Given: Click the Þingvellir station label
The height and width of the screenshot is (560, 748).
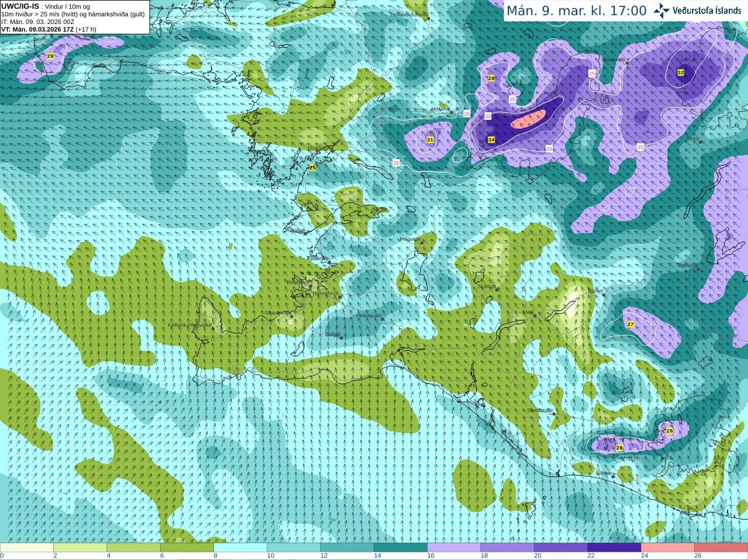Looking at the screenshot, I should pyautogui.click(x=410, y=239).
